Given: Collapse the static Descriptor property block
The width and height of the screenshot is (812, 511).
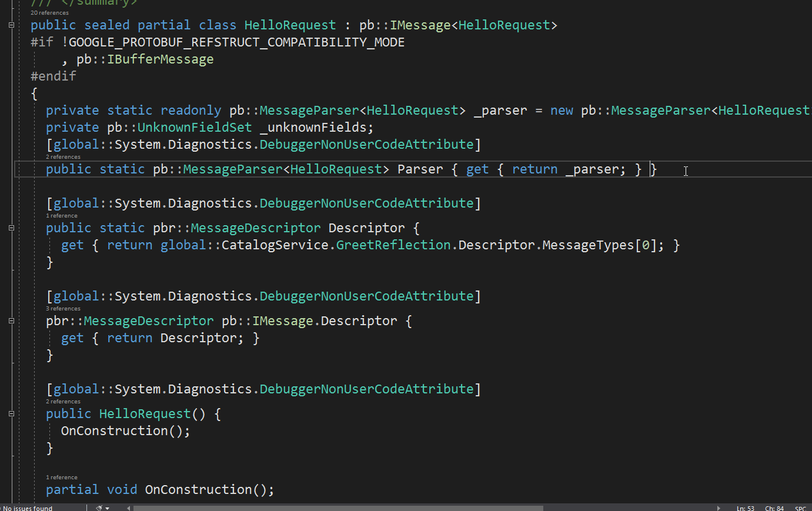Looking at the screenshot, I should pyautogui.click(x=10, y=228).
